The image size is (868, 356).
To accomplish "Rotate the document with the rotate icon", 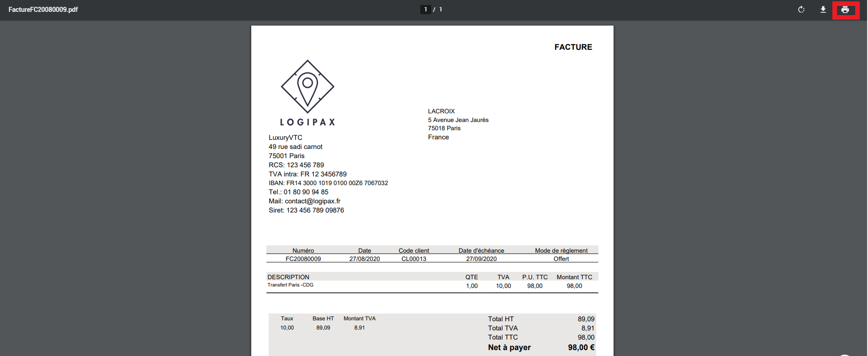I will (801, 10).
